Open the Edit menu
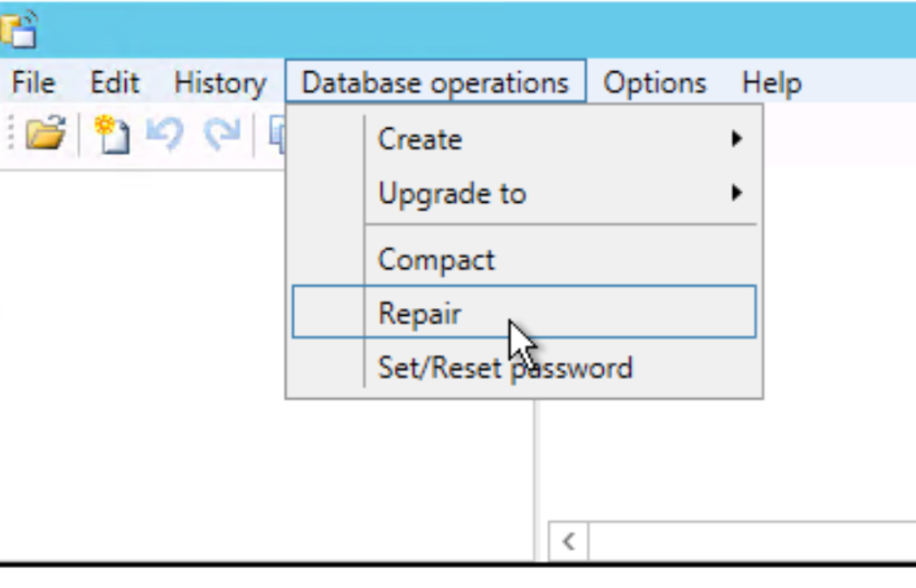916x588 pixels. coord(115,84)
